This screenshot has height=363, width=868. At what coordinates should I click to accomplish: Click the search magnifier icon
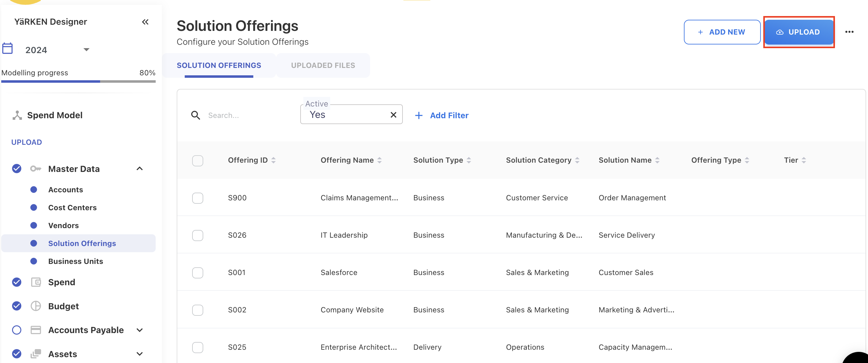196,115
